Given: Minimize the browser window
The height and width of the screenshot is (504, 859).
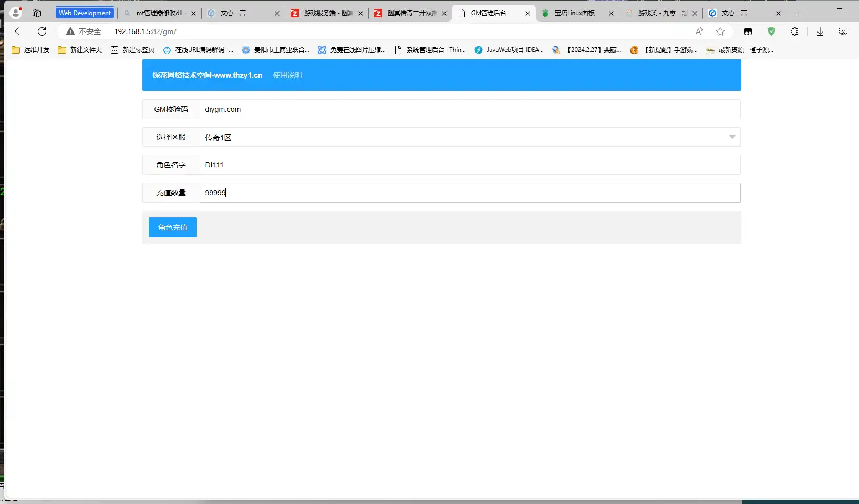Looking at the screenshot, I should point(840,9).
